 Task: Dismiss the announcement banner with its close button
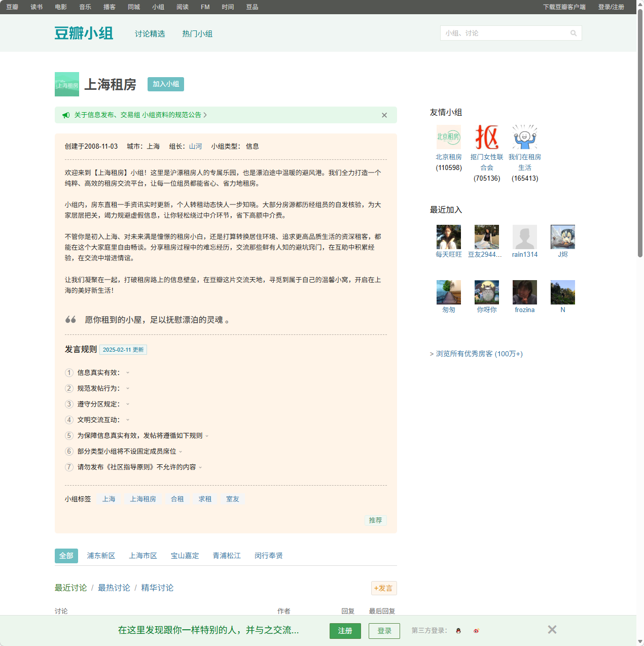(384, 115)
